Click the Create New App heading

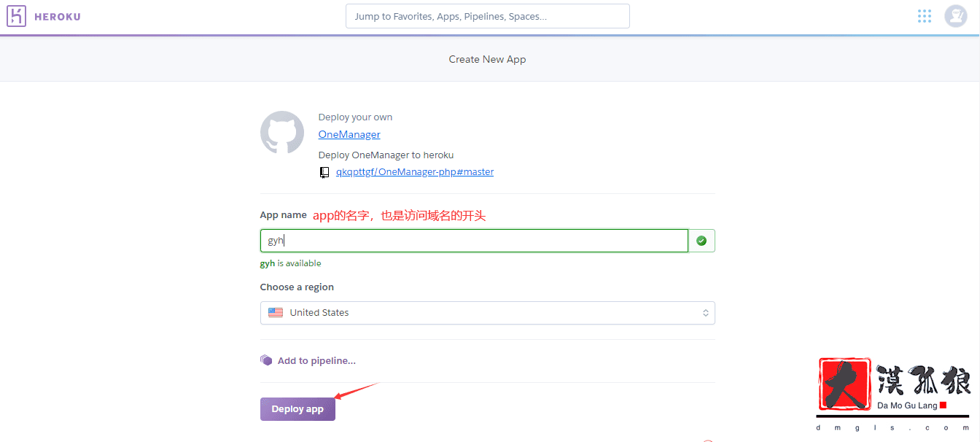click(x=487, y=59)
